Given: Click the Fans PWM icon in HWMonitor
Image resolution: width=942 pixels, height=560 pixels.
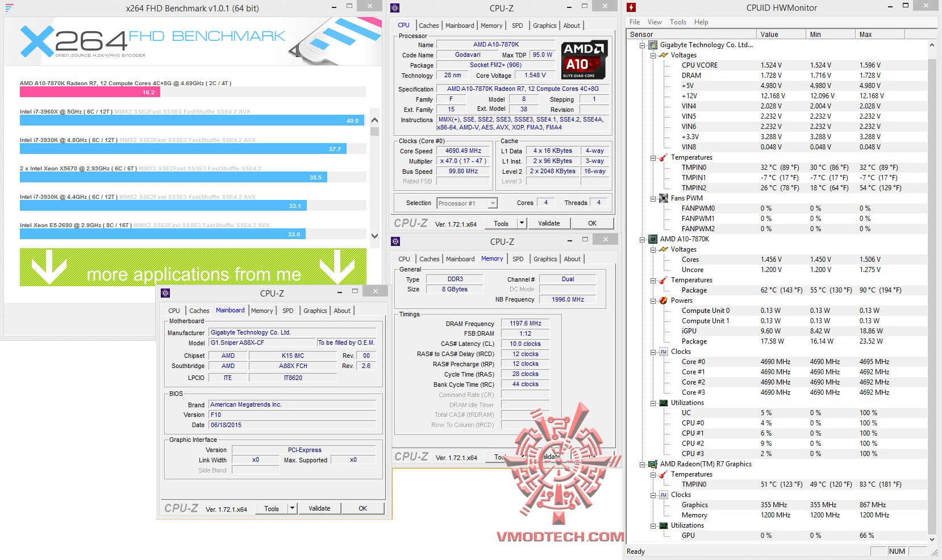Looking at the screenshot, I should click(664, 198).
